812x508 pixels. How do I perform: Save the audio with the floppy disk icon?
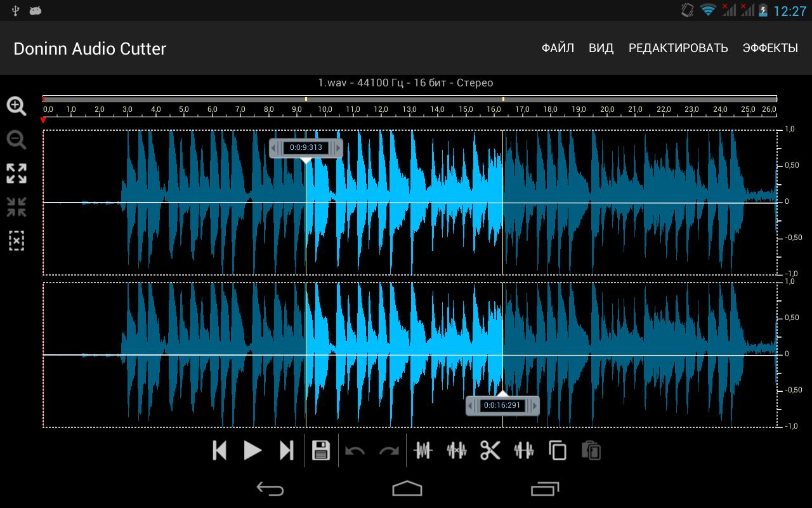pos(321,450)
